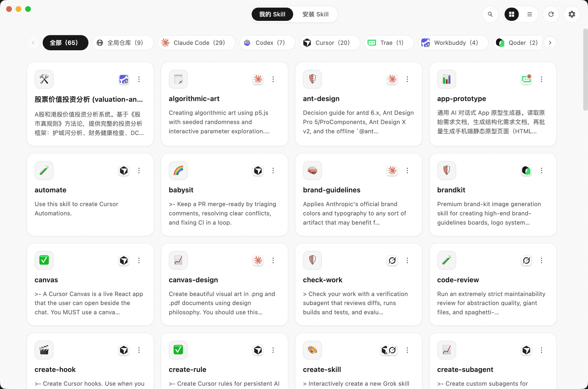Select the 安装 Skill tab
588x389 pixels.
click(x=315, y=14)
